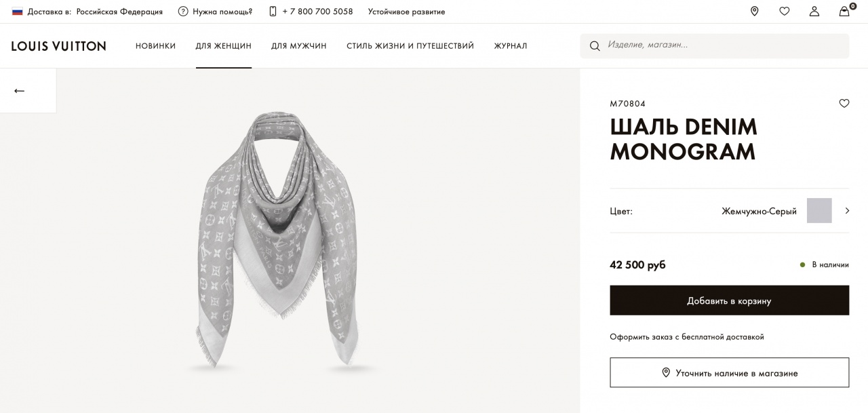Open the Новинки menu
This screenshot has width=868, height=413.
155,46
